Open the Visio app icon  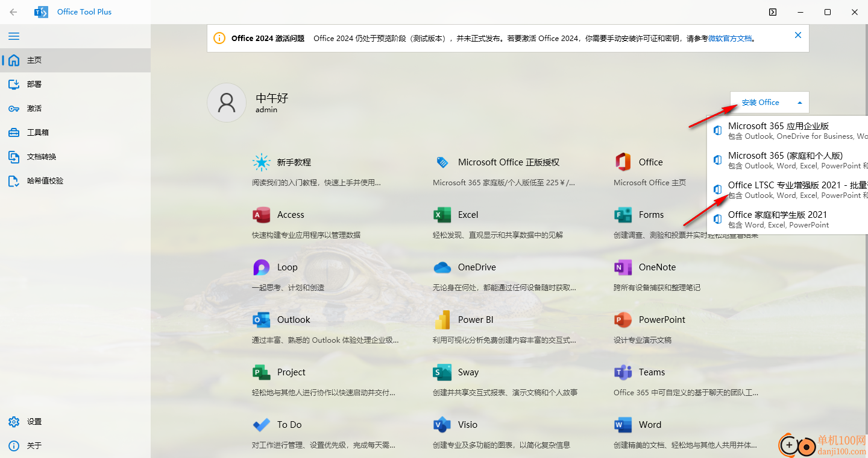442,425
